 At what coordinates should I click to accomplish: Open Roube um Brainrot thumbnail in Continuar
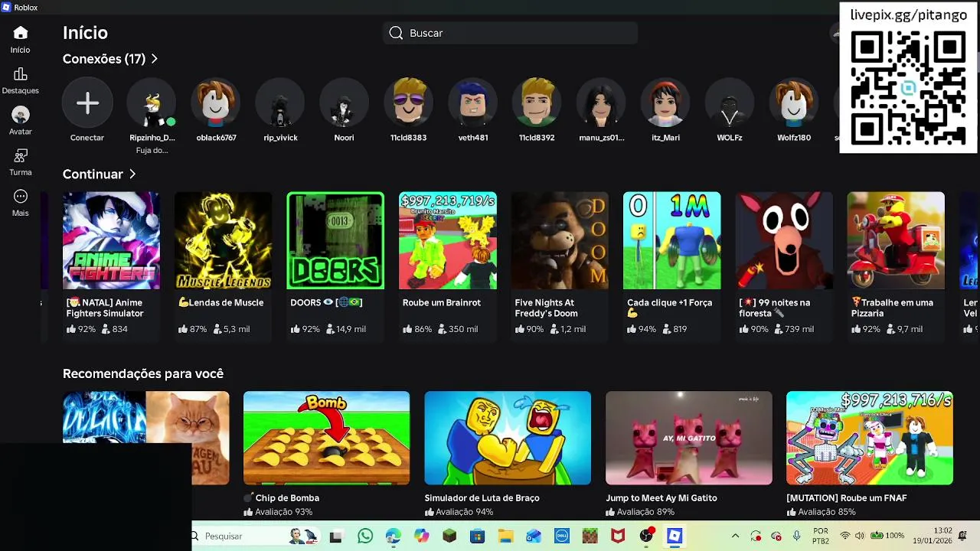pos(447,240)
